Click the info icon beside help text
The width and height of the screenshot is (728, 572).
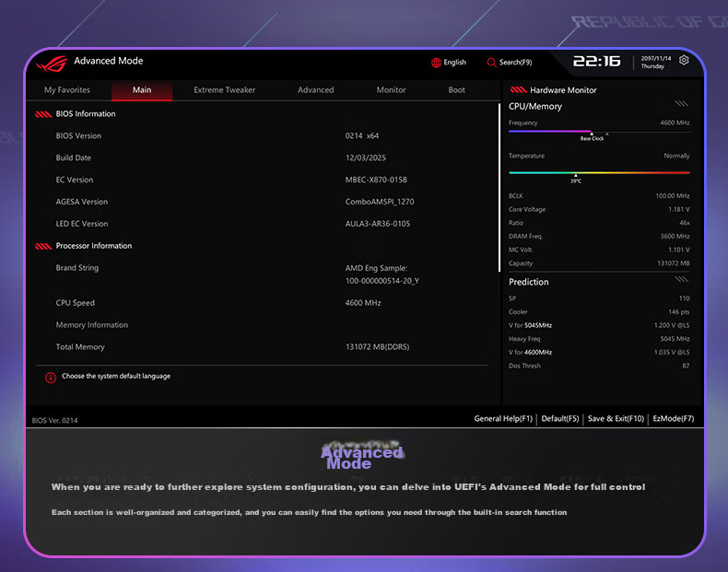coord(51,378)
